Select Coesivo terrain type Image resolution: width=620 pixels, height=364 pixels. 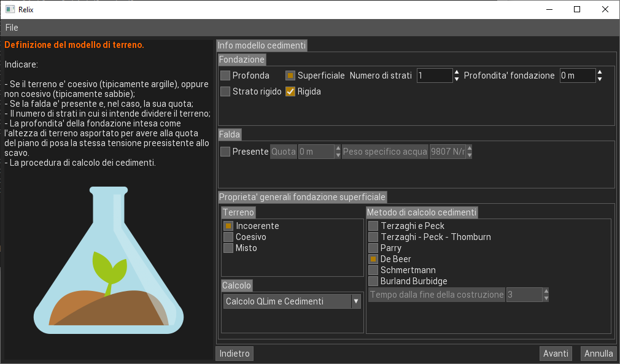pos(228,237)
